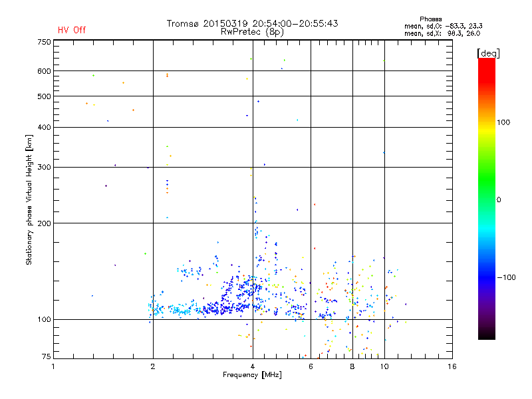The height and width of the screenshot is (399, 532).
Task: Click the red 'HV Off' label
Action: pos(72,30)
